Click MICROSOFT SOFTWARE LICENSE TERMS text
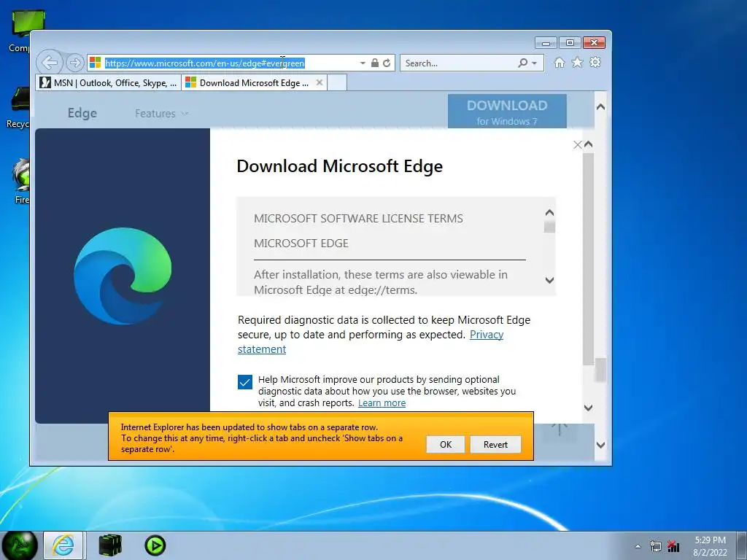Image resolution: width=747 pixels, height=560 pixels. coord(358,219)
